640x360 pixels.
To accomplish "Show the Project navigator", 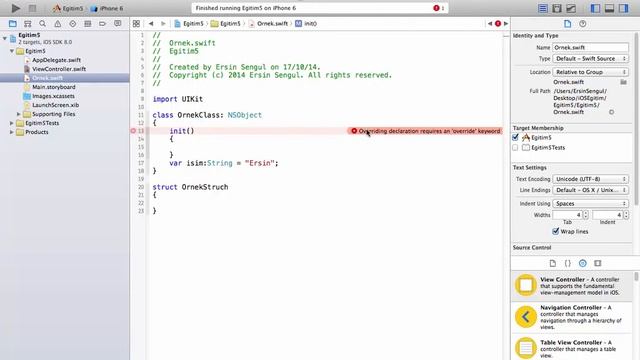I will tap(13, 24).
